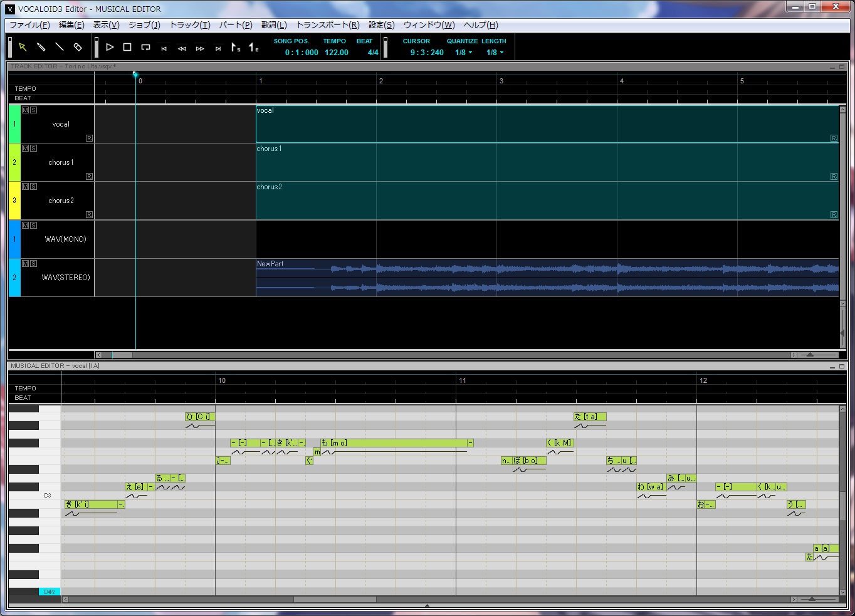
Task: Expand control panel arrow below musical editor
Action: [x=427, y=606]
